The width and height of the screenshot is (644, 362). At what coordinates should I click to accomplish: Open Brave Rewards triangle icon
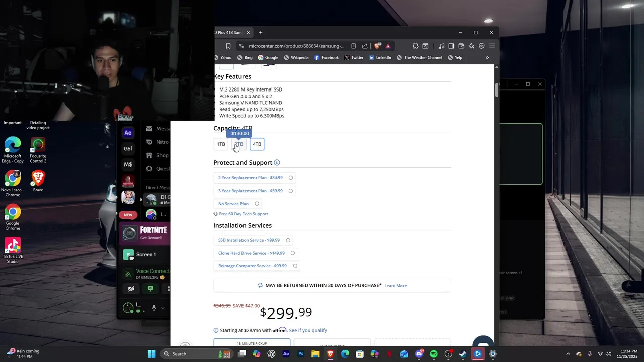click(388, 46)
